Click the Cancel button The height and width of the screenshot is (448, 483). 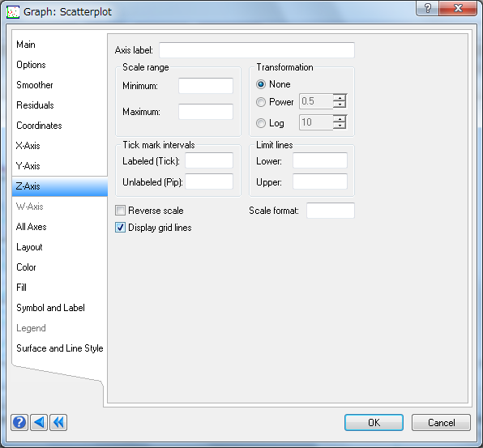click(441, 422)
